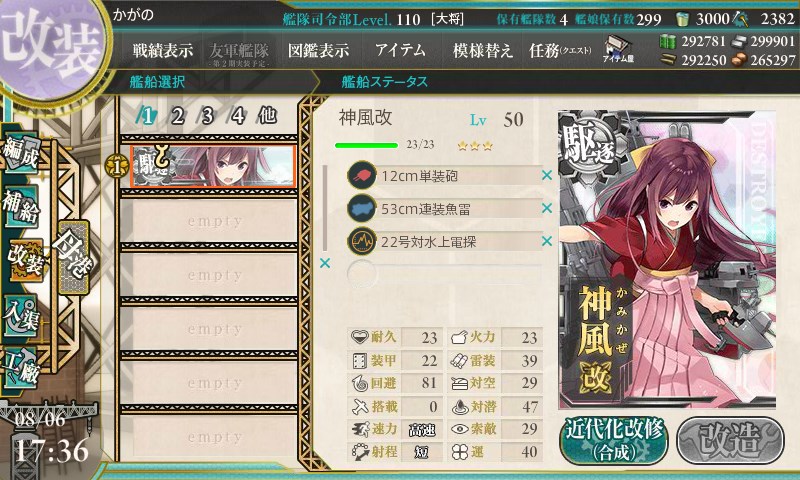Open the アイテム屋 item shop icon

(x=618, y=49)
